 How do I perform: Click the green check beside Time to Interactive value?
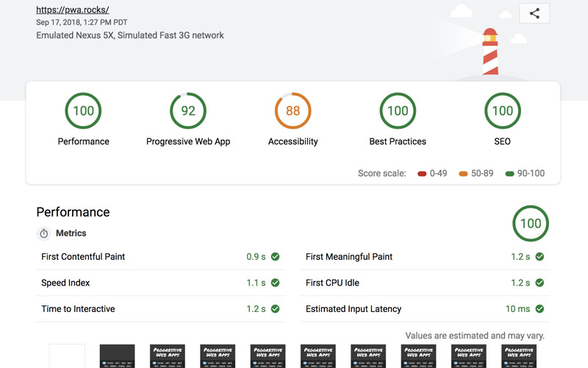click(275, 309)
